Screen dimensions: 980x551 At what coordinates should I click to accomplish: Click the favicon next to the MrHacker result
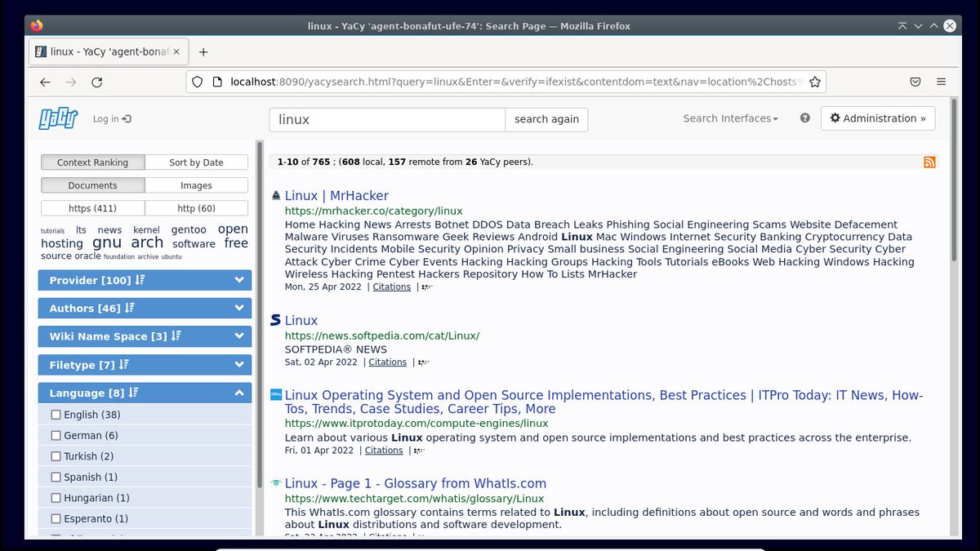point(275,195)
